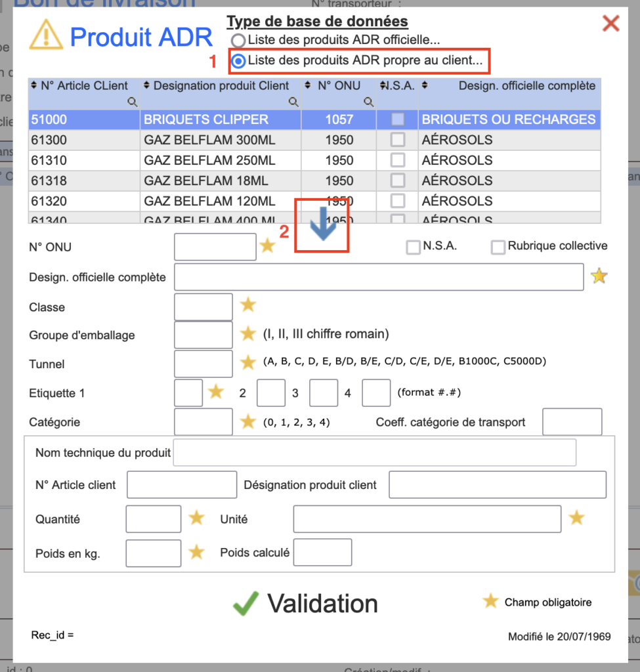640x672 pixels.
Task: Sort table by N° Article Client header
Action: [x=35, y=86]
